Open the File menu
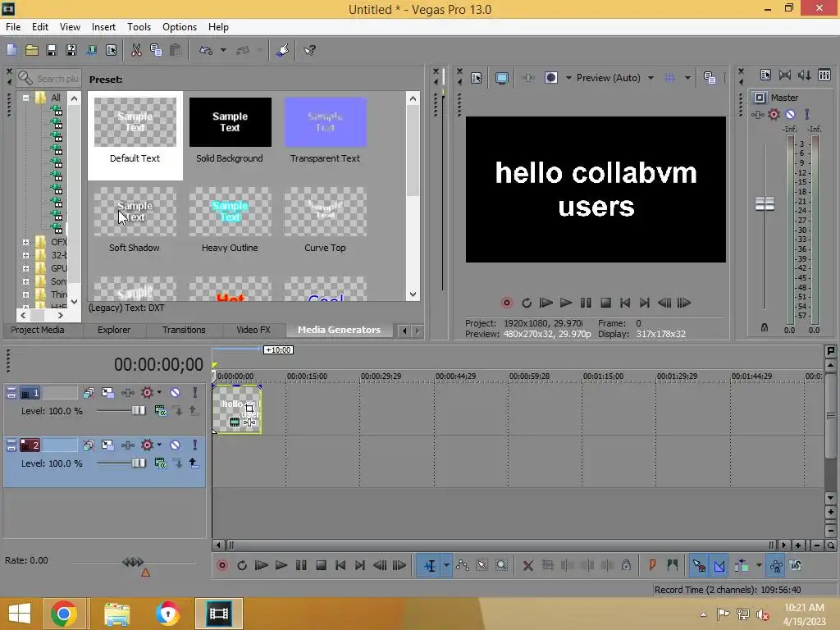The height and width of the screenshot is (630, 840). tap(13, 27)
